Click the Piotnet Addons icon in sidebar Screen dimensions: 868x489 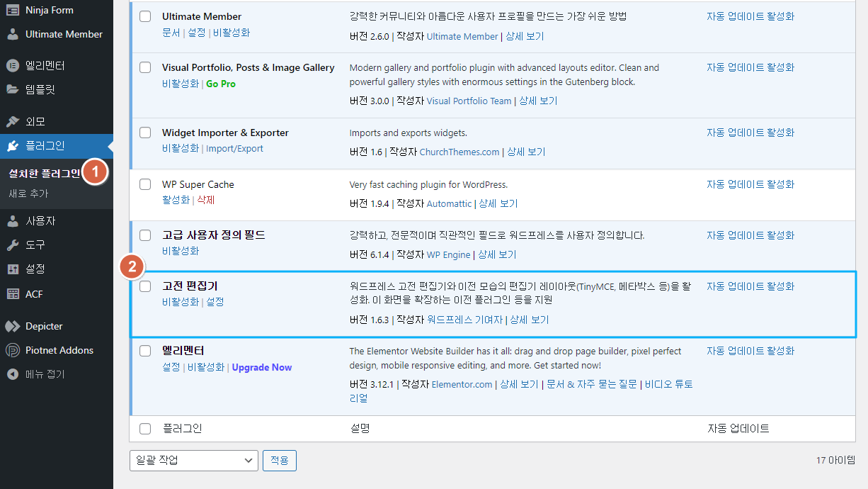click(x=13, y=350)
